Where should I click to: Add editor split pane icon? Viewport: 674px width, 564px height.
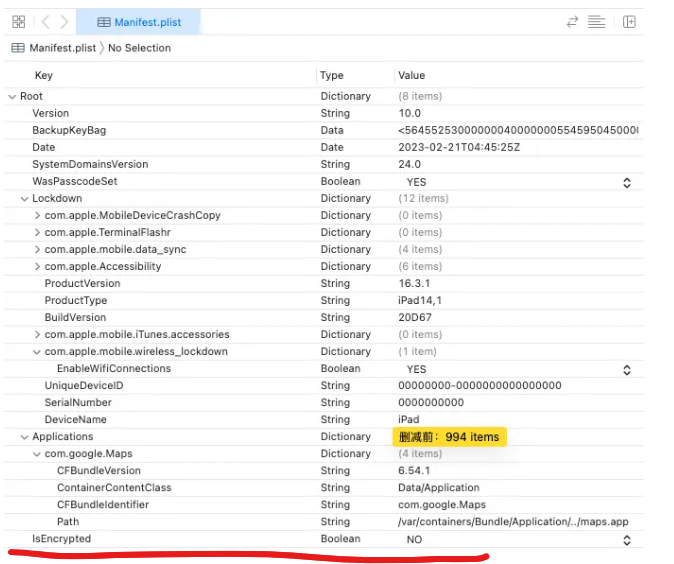[629, 21]
